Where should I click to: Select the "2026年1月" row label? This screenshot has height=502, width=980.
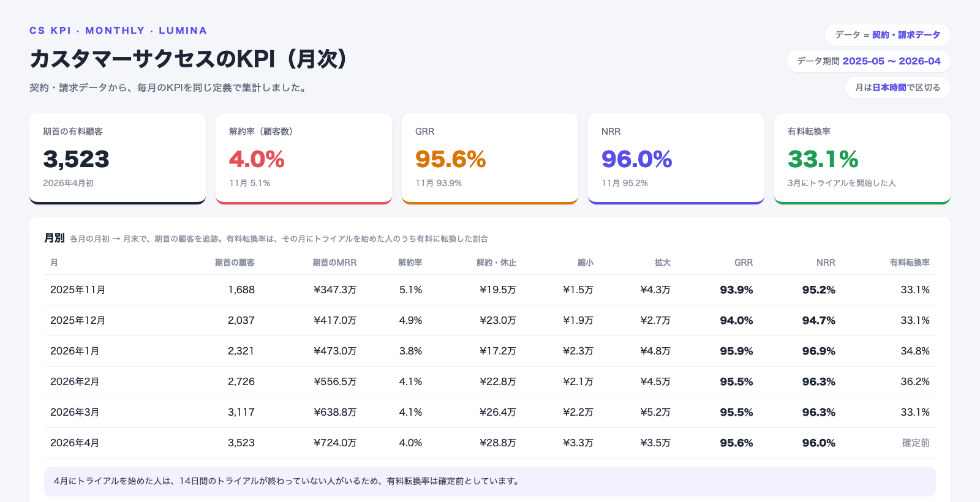(x=75, y=351)
